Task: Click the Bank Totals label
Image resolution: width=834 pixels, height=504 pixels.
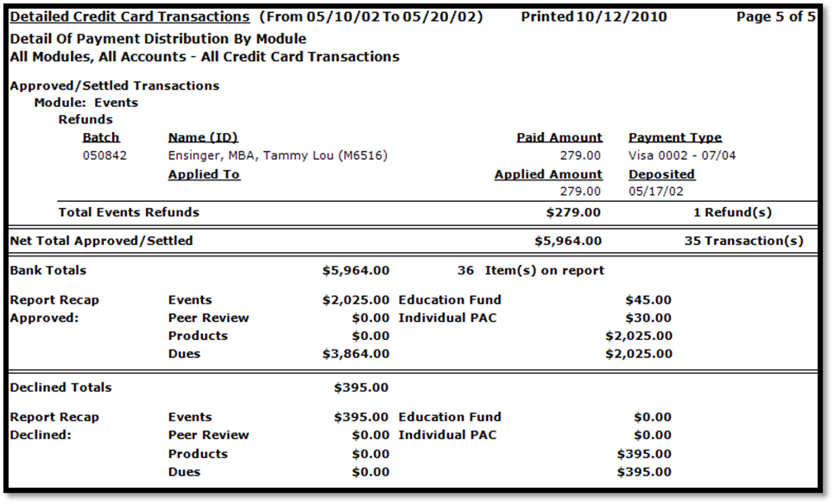Action: coord(47,270)
